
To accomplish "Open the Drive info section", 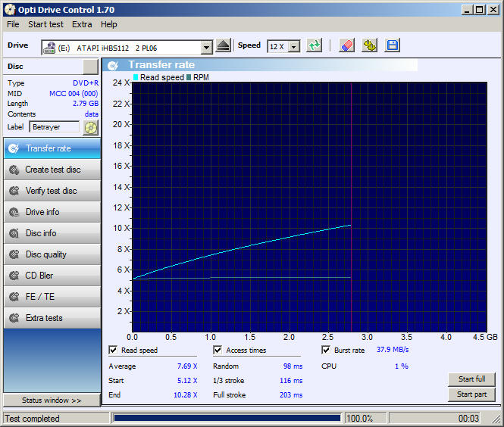I will (52, 212).
